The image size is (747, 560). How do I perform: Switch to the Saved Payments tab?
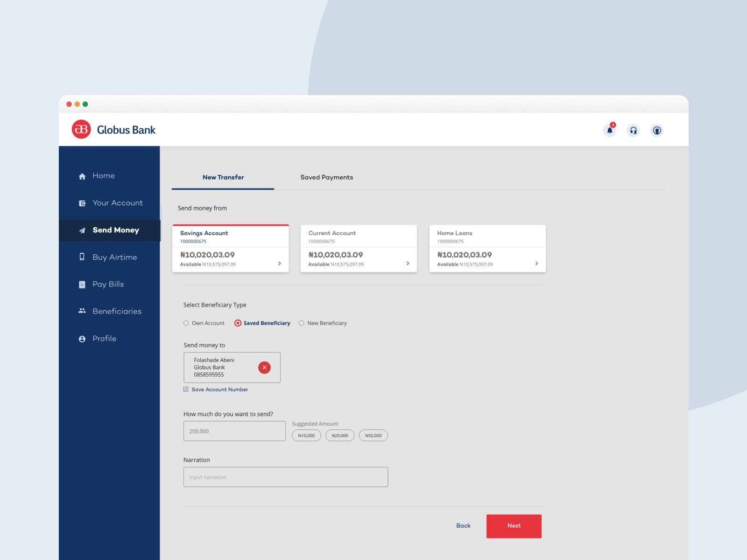(326, 177)
